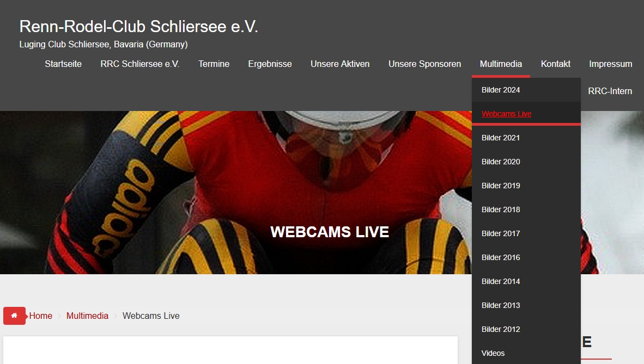The image size is (644, 364).
Task: Expand the Unsere Aktiven menu
Action: tap(340, 64)
